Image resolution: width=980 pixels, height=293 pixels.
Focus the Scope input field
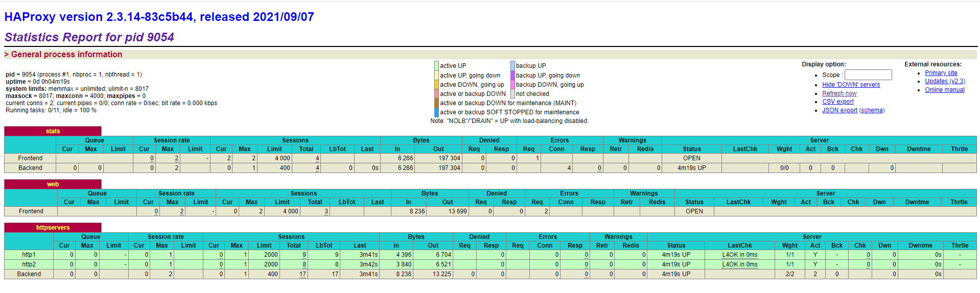point(868,75)
